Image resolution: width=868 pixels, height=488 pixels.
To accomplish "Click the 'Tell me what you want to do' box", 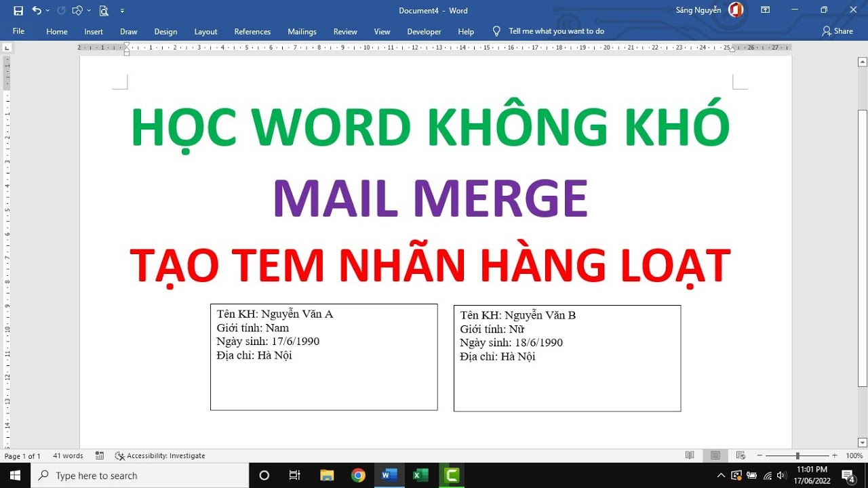I will click(556, 31).
